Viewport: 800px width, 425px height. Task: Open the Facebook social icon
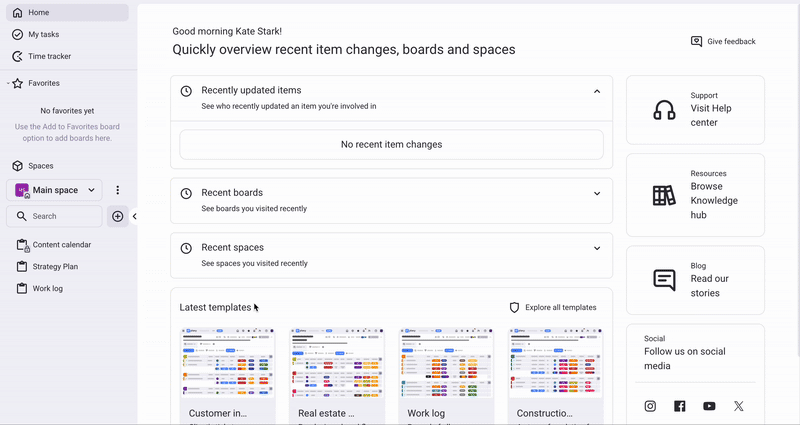(680, 406)
